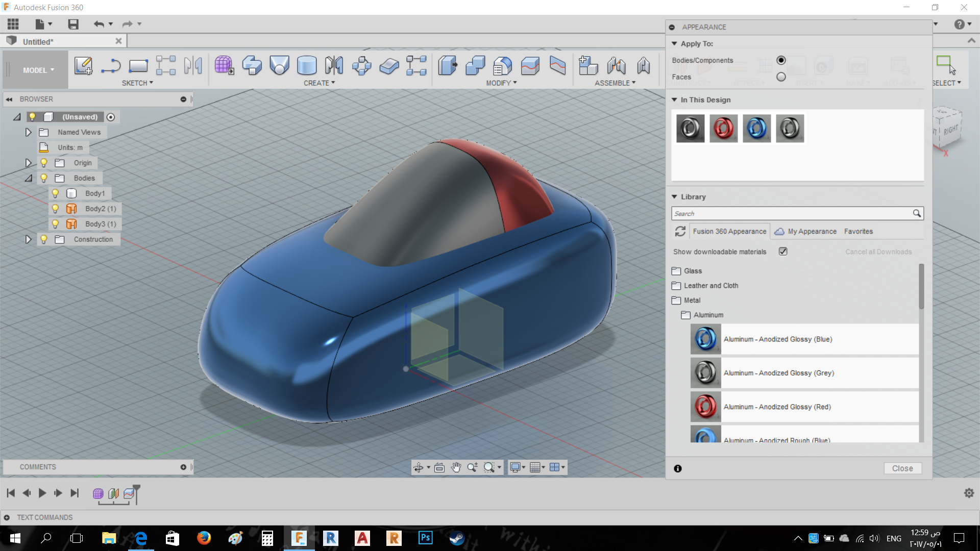Switch to Favorites tab
980x551 pixels.
coord(859,232)
